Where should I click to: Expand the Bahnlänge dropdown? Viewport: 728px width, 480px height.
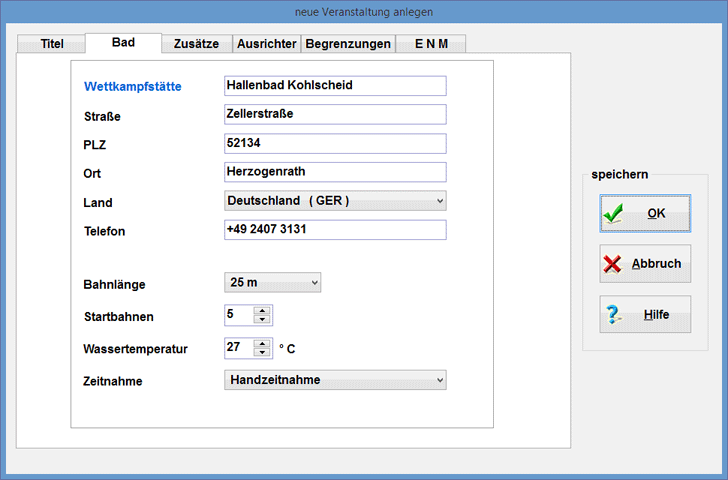coord(315,283)
